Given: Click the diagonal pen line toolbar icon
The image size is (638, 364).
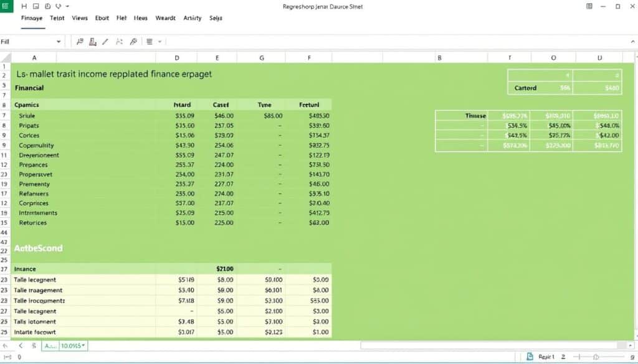Looking at the screenshot, I should point(105,42).
